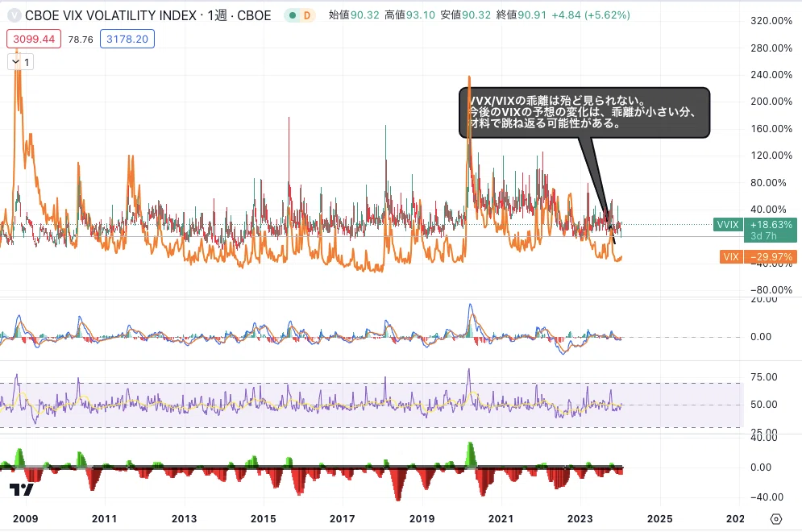Click the 2015 label on time axis
Image resolution: width=802 pixels, height=532 pixels.
[264, 519]
